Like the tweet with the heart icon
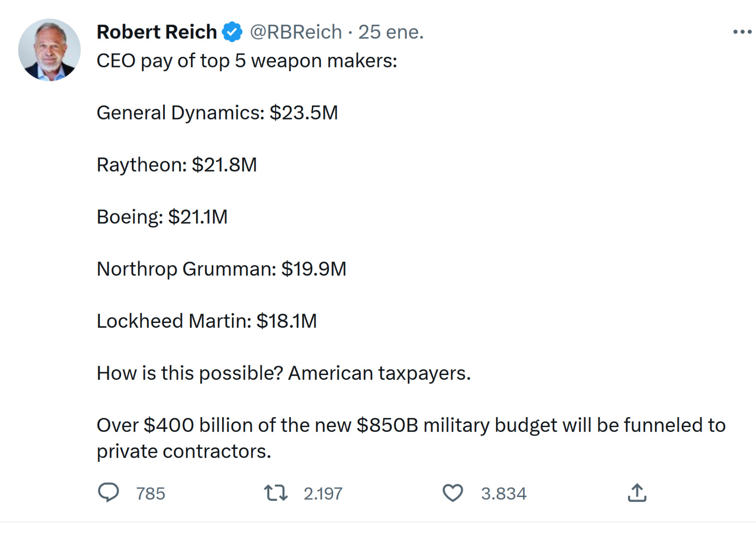Screen dimensions: 756x533 tap(453, 493)
